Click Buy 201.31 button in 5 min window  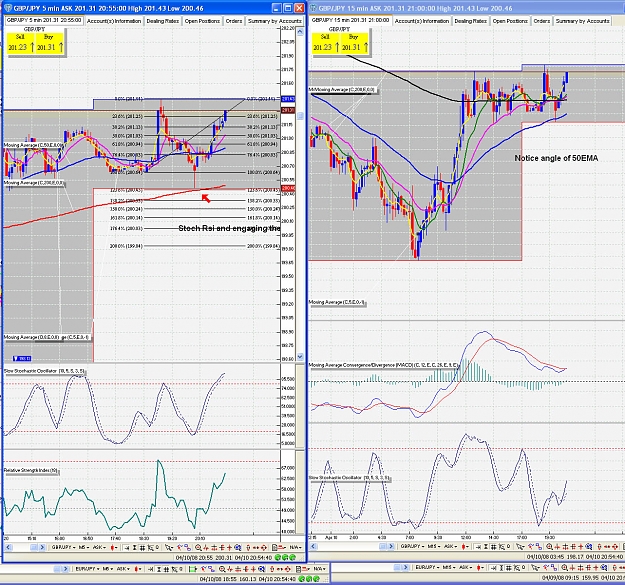49,43
